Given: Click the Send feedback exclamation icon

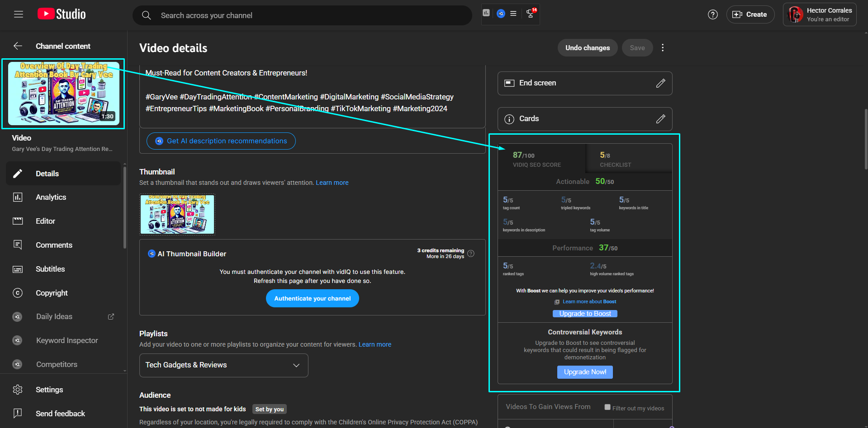Looking at the screenshot, I should [x=18, y=413].
